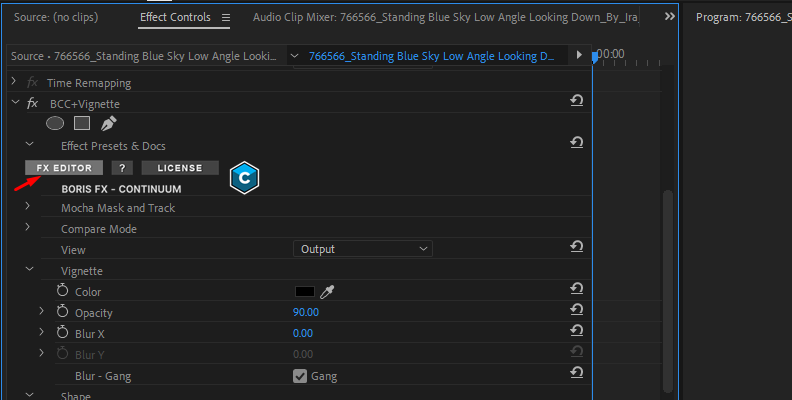Toggle animation stopwatch for Opacity
The height and width of the screenshot is (400, 792).
tap(62, 312)
